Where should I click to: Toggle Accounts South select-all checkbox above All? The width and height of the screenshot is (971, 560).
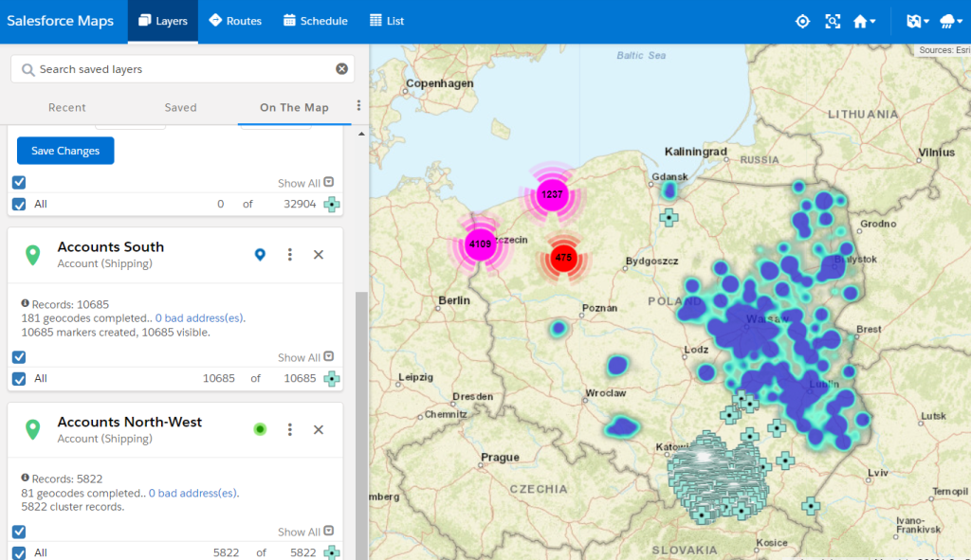[x=19, y=357]
